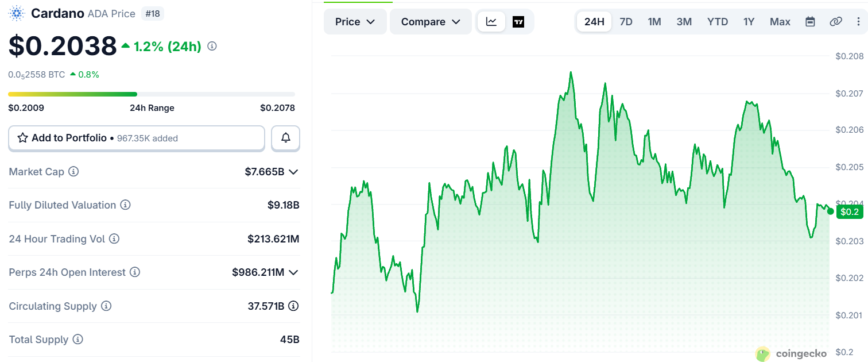The width and height of the screenshot is (868, 362).
Task: Click the 24h Range progress bar
Action: (x=152, y=94)
